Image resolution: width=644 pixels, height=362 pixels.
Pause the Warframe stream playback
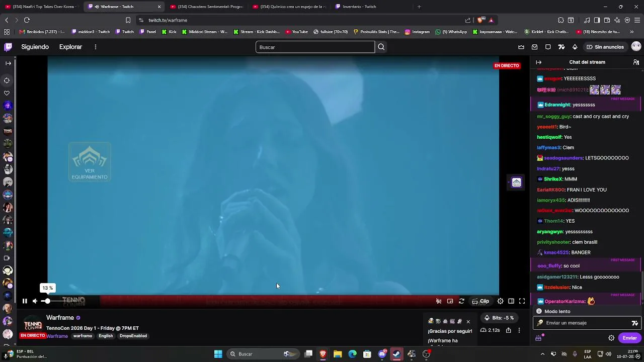click(25, 301)
